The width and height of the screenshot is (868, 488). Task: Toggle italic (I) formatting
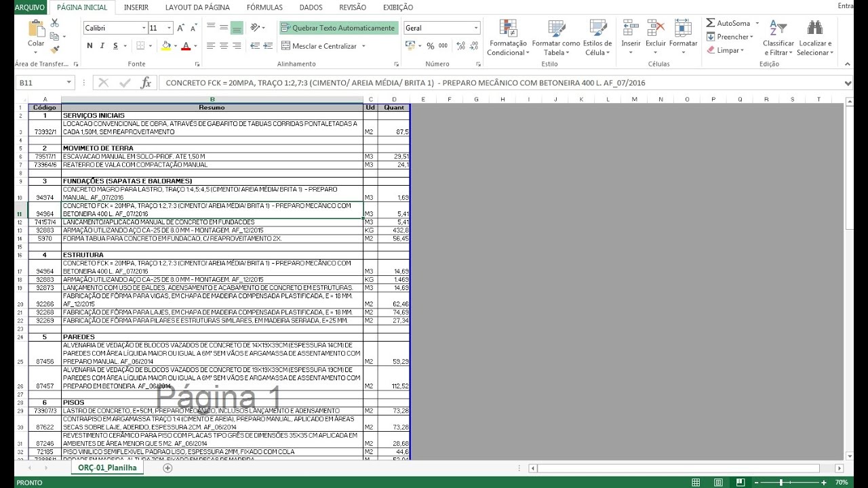[x=103, y=46]
